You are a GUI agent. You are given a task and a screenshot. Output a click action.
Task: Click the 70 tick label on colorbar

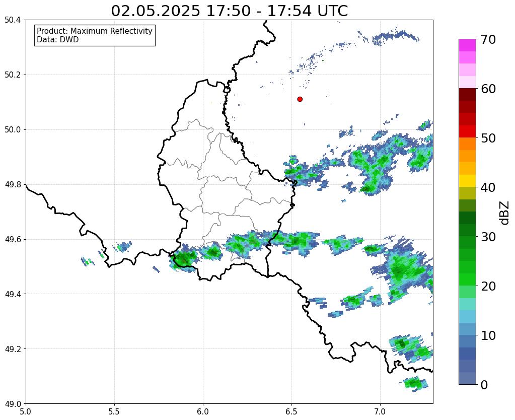[x=488, y=39]
